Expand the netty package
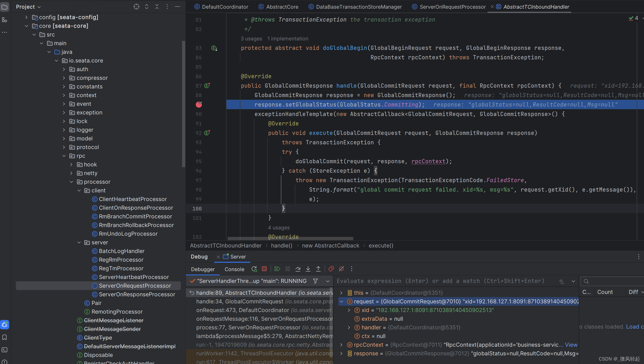The image size is (644, 364). click(71, 173)
